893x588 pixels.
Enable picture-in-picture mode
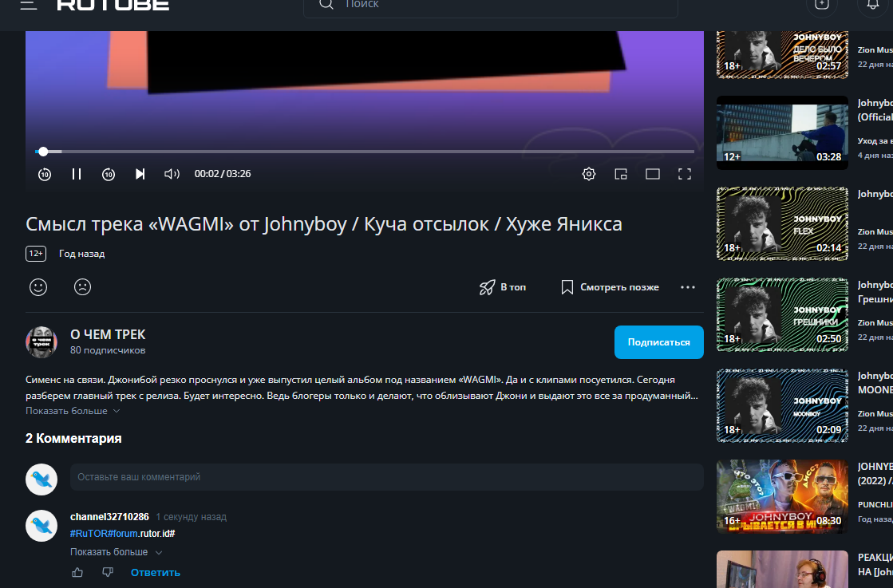[x=621, y=174]
